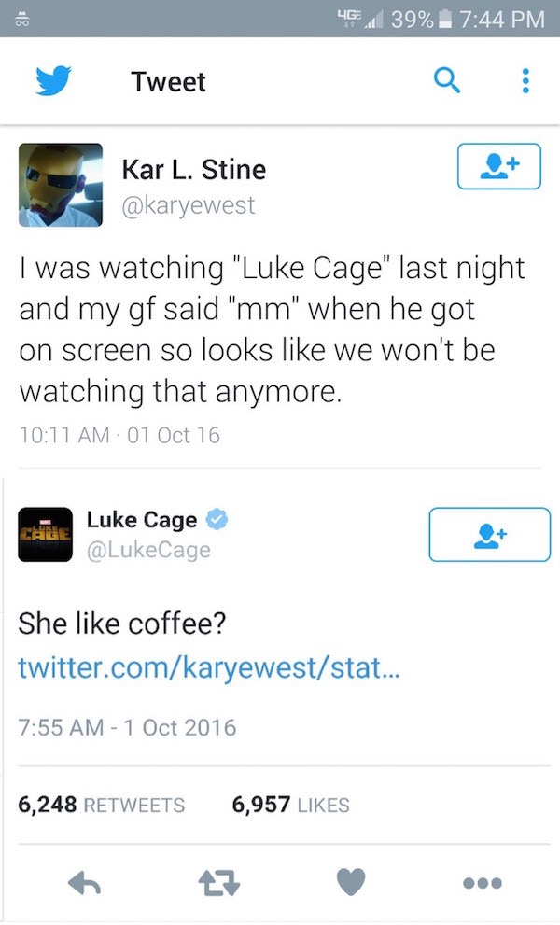View the 6,957 Likes list
This screenshot has height=925, width=560.
click(290, 805)
